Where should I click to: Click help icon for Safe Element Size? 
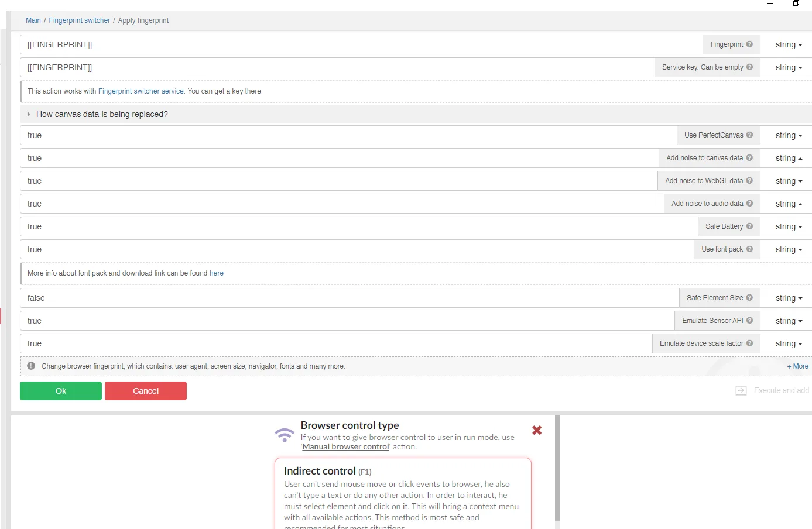point(749,298)
